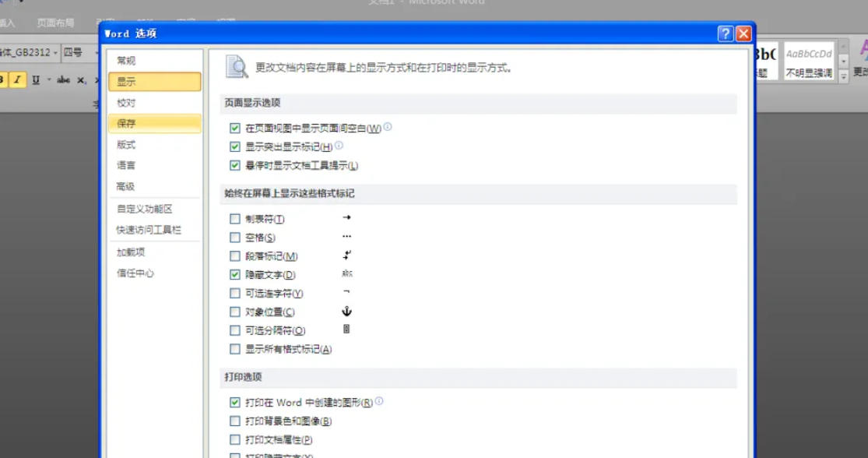Apply Underline in the Word ribbon behind
Image resolution: width=868 pixels, height=458 pixels.
[36, 80]
